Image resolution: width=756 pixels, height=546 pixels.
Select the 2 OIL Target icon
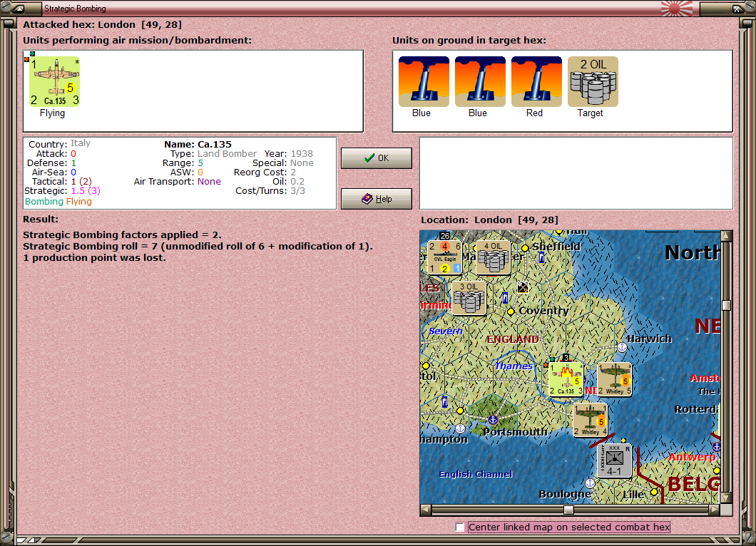point(593,81)
